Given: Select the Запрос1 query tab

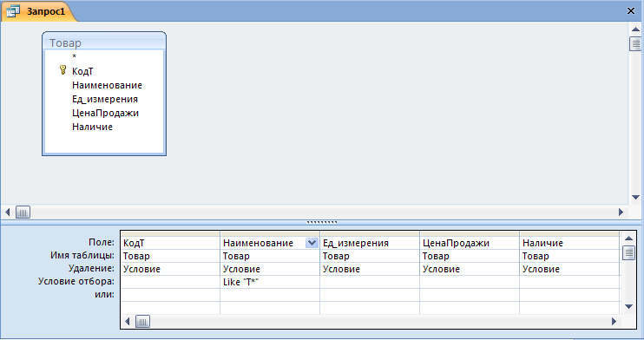Looking at the screenshot, I should click(38, 11).
